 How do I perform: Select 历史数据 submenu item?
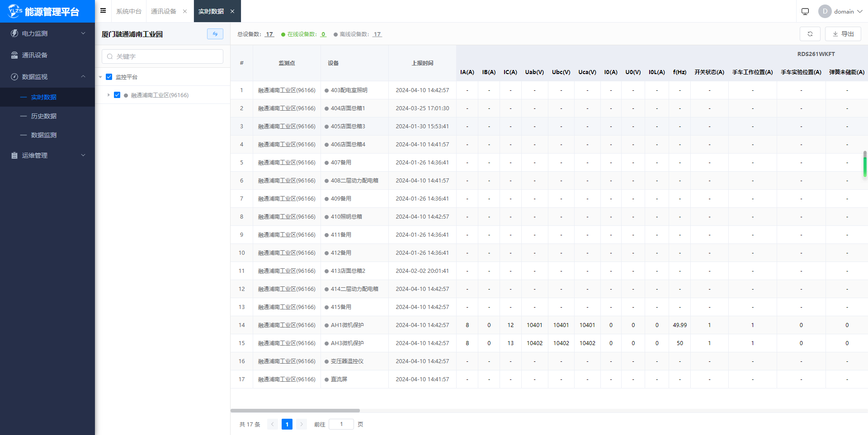tap(47, 116)
